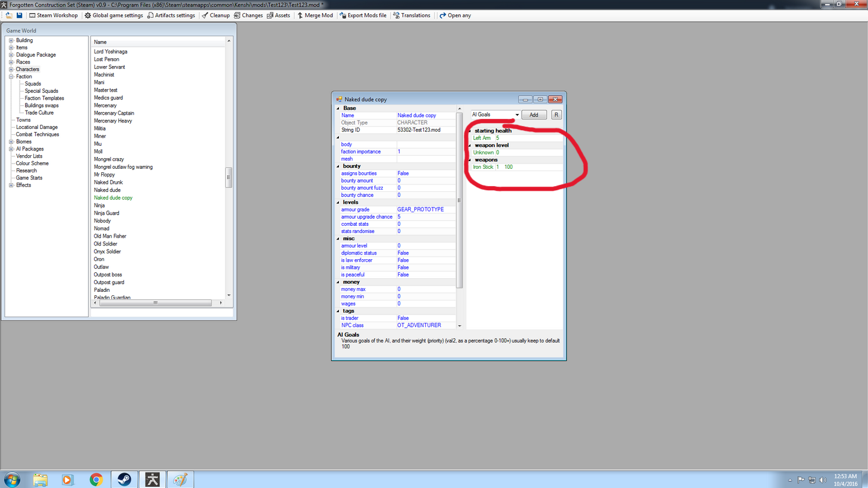This screenshot has height=488, width=868.
Task: Collapse the levels property group
Action: pyautogui.click(x=338, y=203)
